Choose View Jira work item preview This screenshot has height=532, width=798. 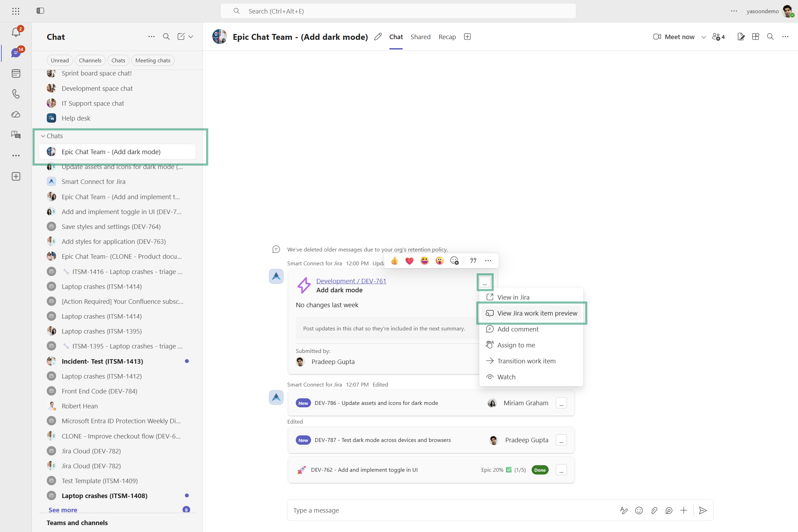531,313
